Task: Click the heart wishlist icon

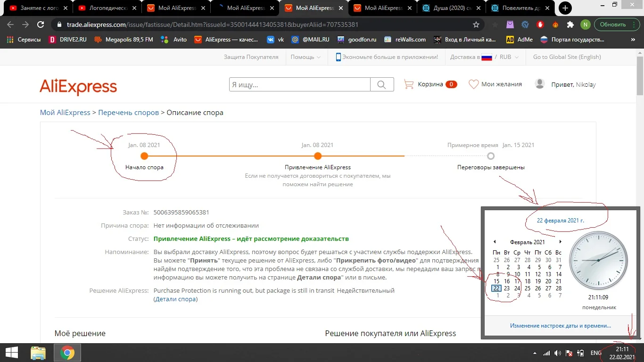Action: click(473, 84)
